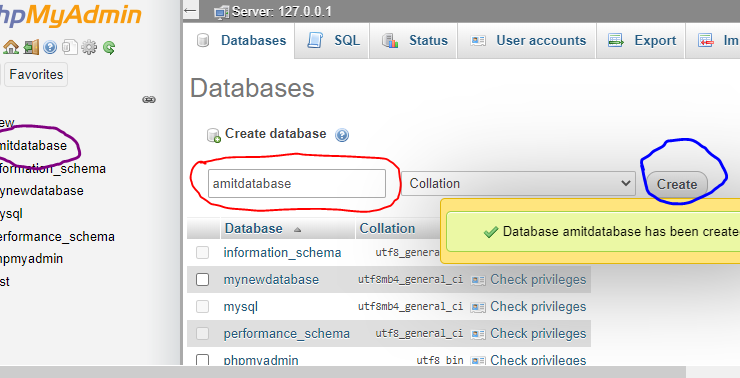Click the Create button
The height and width of the screenshot is (378, 740).
coord(677,184)
